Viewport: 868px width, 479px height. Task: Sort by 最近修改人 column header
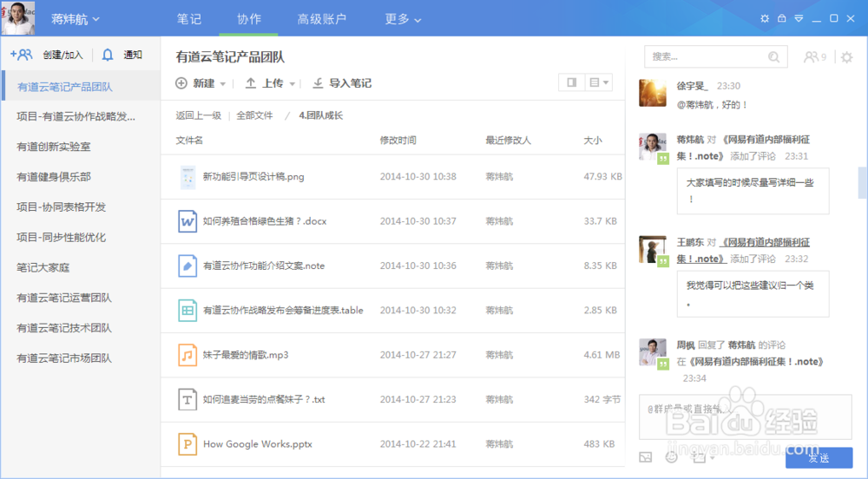(x=508, y=141)
